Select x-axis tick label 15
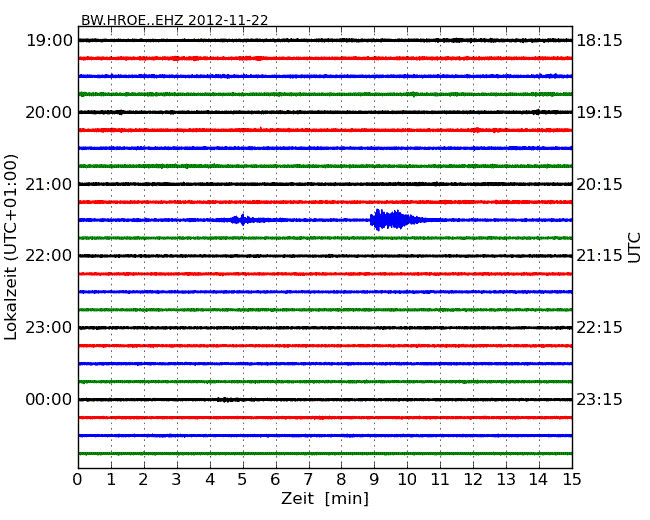This screenshot has height=520, width=650. click(x=572, y=479)
